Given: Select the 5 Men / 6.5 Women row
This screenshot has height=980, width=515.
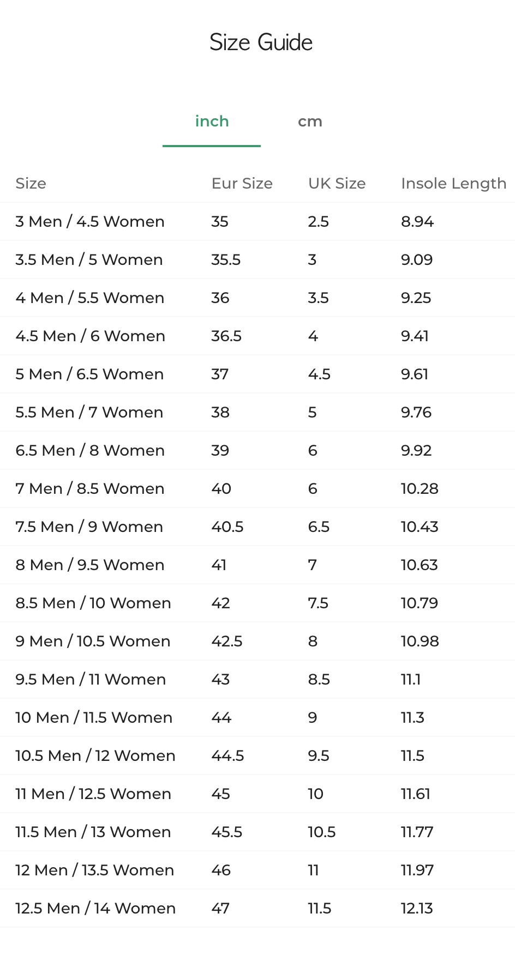Looking at the screenshot, I should coord(89,374).
